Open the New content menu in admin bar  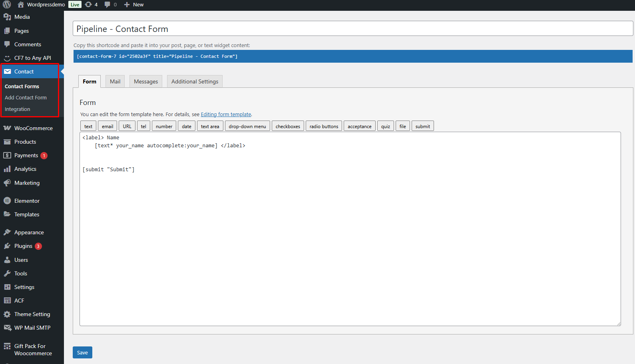[x=134, y=4]
